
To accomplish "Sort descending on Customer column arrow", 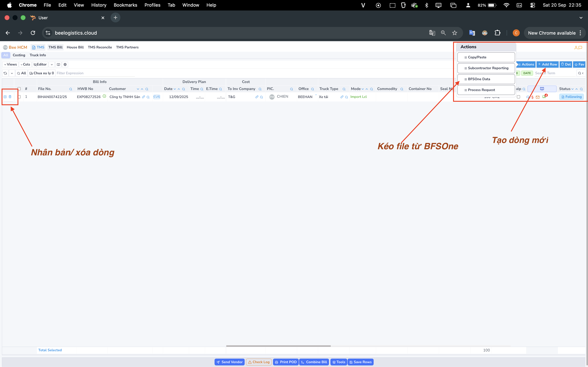I will click(x=138, y=89).
